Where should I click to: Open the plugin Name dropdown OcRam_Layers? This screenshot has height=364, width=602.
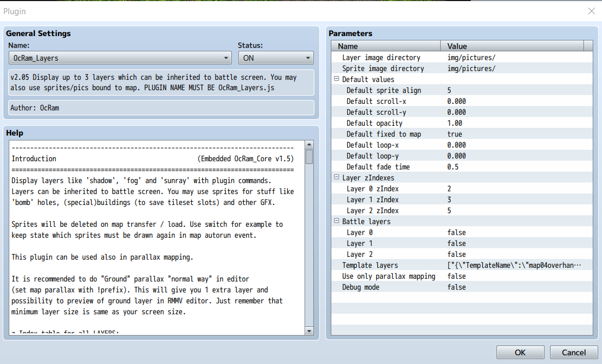[x=120, y=58]
